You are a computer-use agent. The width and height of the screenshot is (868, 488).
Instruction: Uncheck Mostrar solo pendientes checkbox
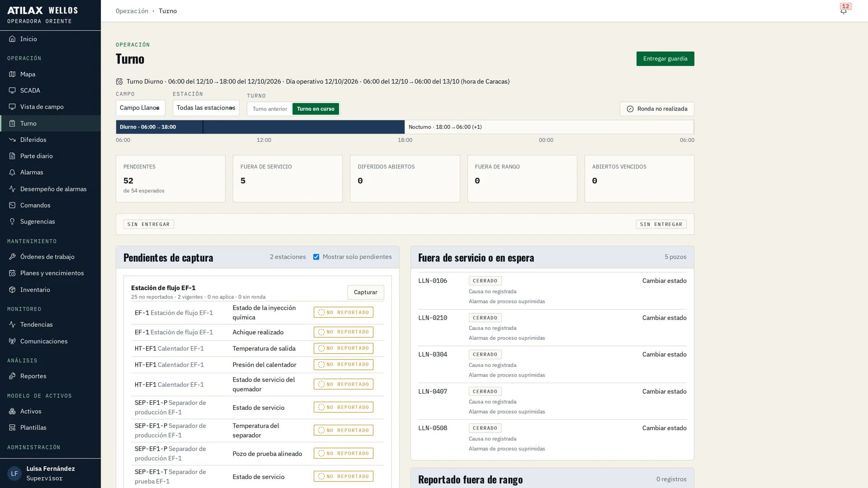point(316,257)
